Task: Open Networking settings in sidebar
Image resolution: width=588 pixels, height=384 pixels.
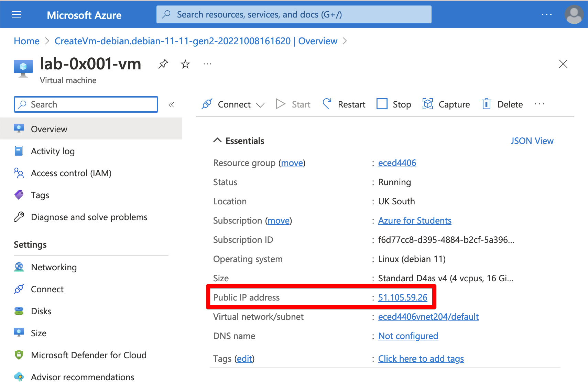Action: coord(54,267)
